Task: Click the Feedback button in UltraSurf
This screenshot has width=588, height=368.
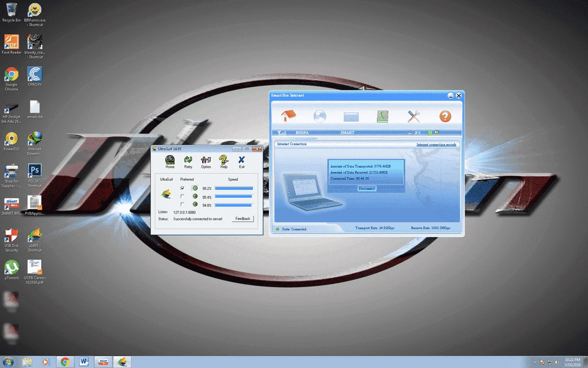Action: pos(243,218)
